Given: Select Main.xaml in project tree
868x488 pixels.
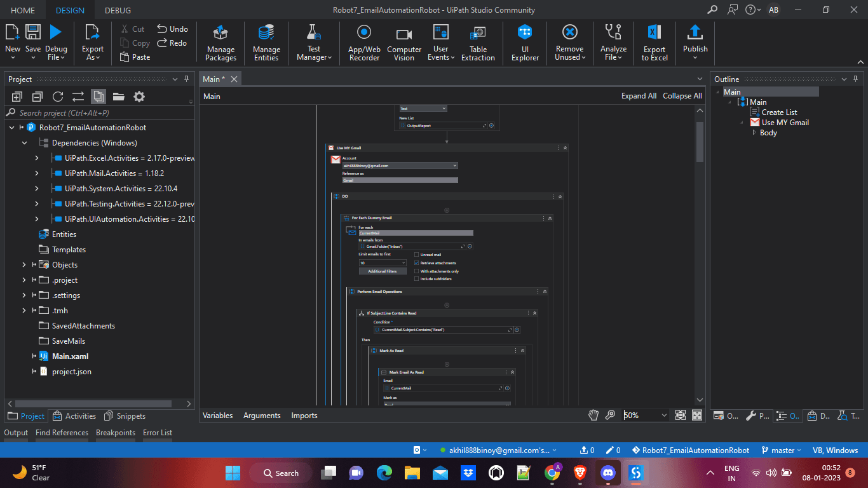Looking at the screenshot, I should (x=70, y=356).
